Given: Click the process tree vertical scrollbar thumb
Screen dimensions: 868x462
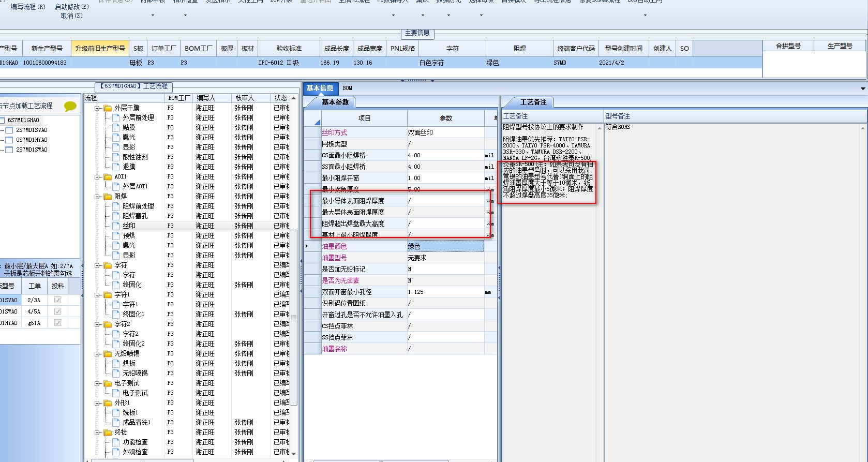Looking at the screenshot, I should pyautogui.click(x=293, y=317).
